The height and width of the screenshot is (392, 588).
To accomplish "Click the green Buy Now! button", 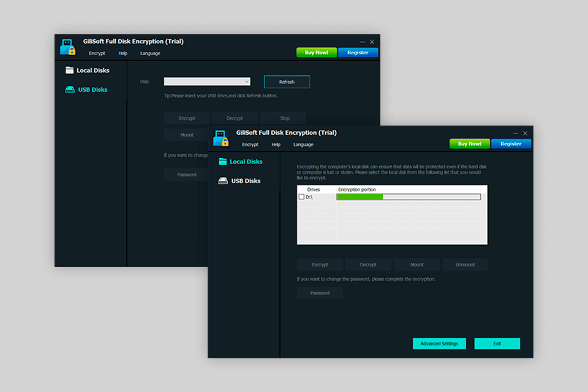I will (x=469, y=144).
